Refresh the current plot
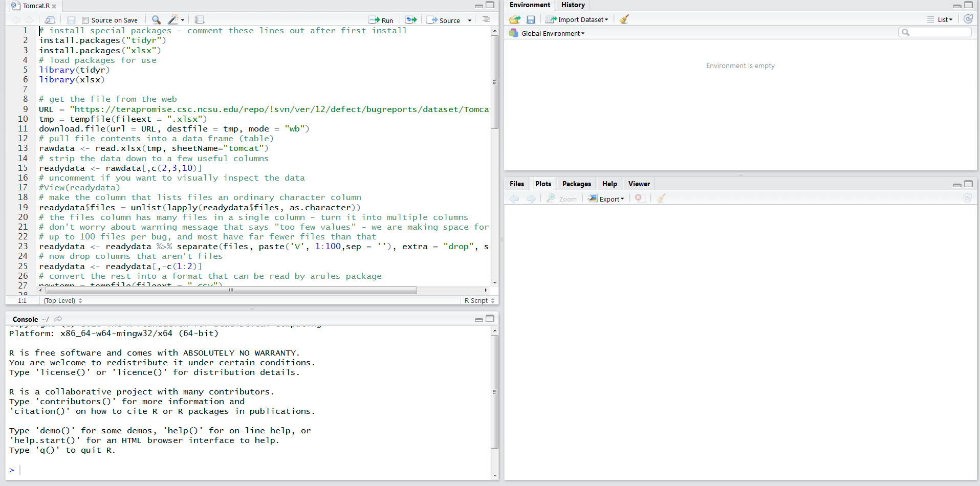 (x=967, y=198)
